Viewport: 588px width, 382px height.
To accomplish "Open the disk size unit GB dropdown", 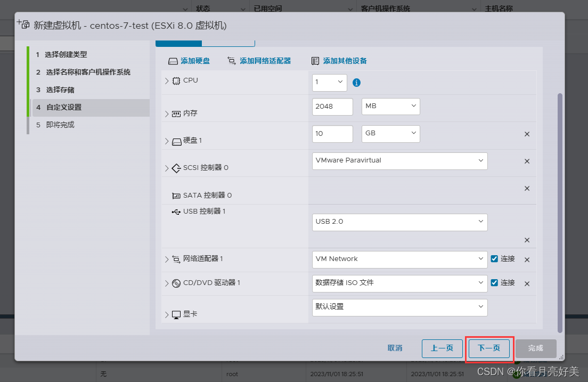I will pos(391,134).
